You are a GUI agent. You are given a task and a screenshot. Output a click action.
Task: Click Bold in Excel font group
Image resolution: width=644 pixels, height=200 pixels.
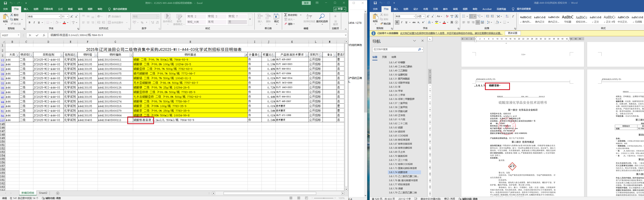coord(29,22)
